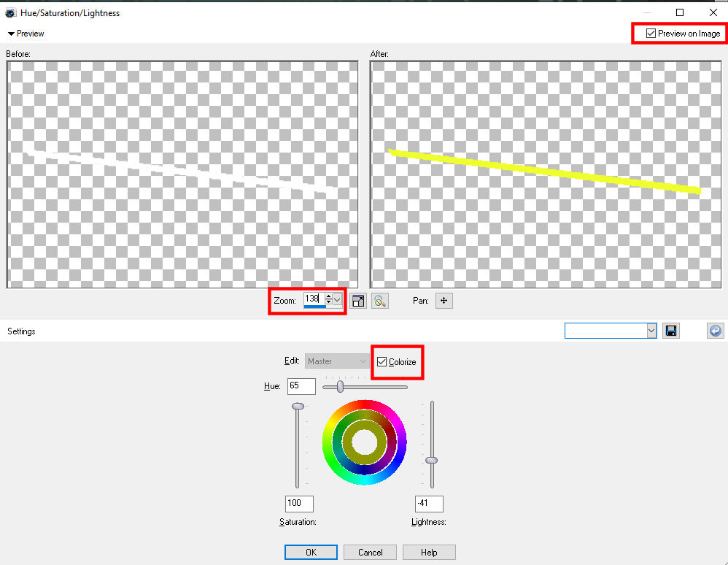Open the Zoom percentage dropdown
Screen dimensions: 728x565
point(338,300)
